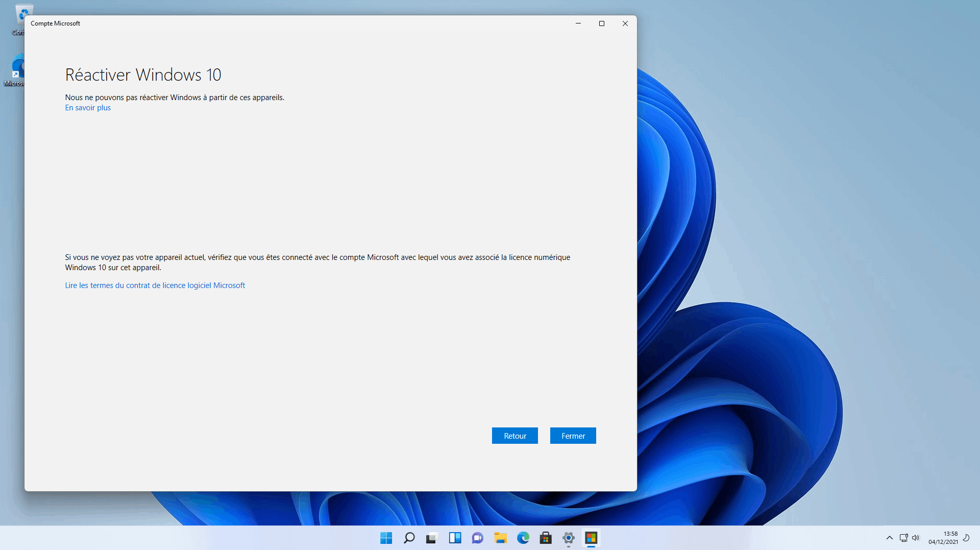Open volume speaker tray icon
This screenshot has width=980, height=550.
pyautogui.click(x=916, y=538)
